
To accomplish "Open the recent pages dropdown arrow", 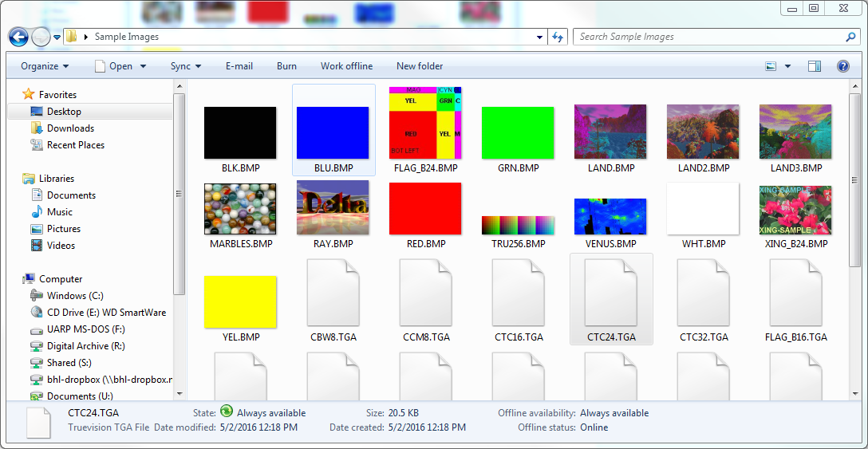I will click(57, 37).
